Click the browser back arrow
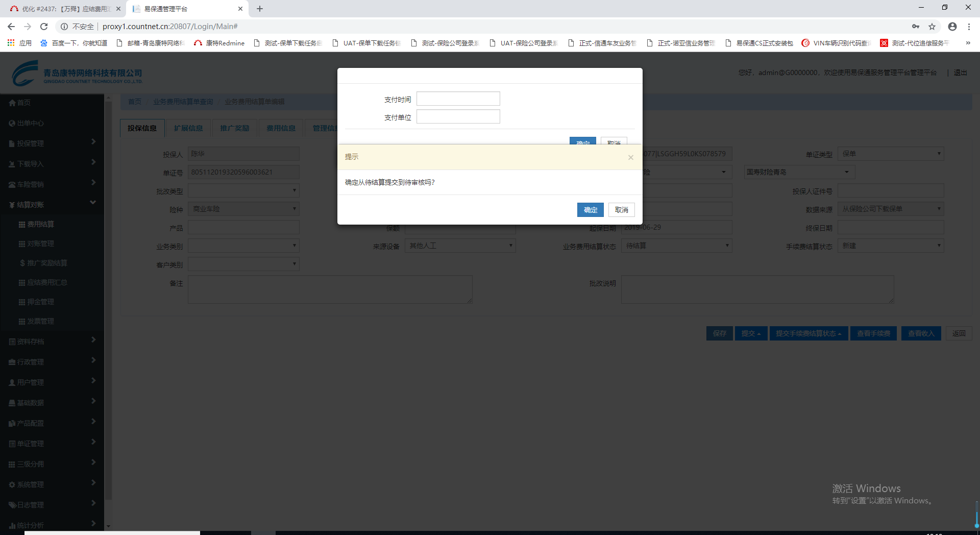The height and width of the screenshot is (535, 980). click(x=11, y=27)
